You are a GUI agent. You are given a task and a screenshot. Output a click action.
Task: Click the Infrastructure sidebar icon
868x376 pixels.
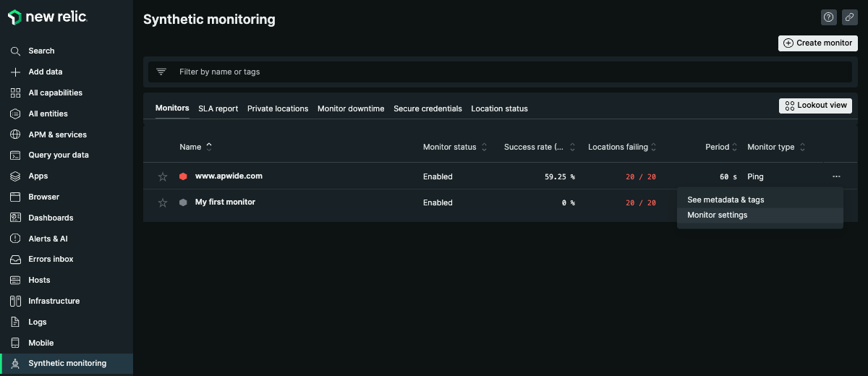(15, 301)
